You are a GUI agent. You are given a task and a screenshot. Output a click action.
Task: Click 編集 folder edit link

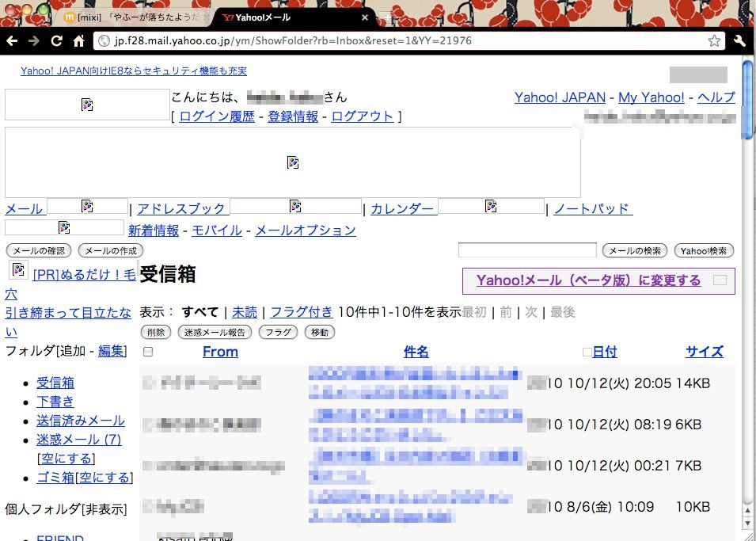point(111,351)
